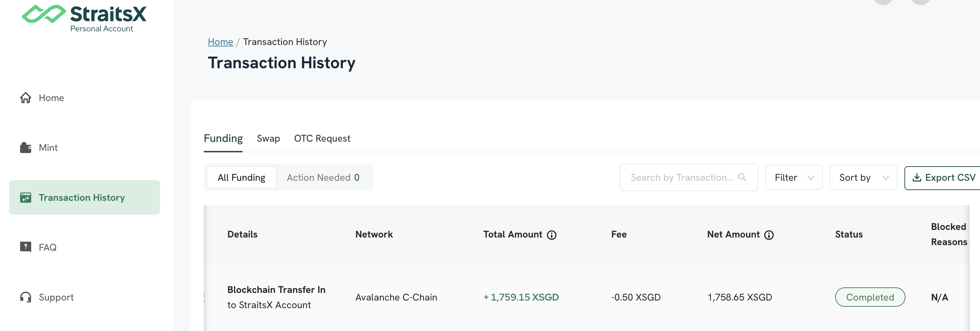Viewport: 980px width, 331px height.
Task: Click the Network column header
Action: tap(374, 234)
